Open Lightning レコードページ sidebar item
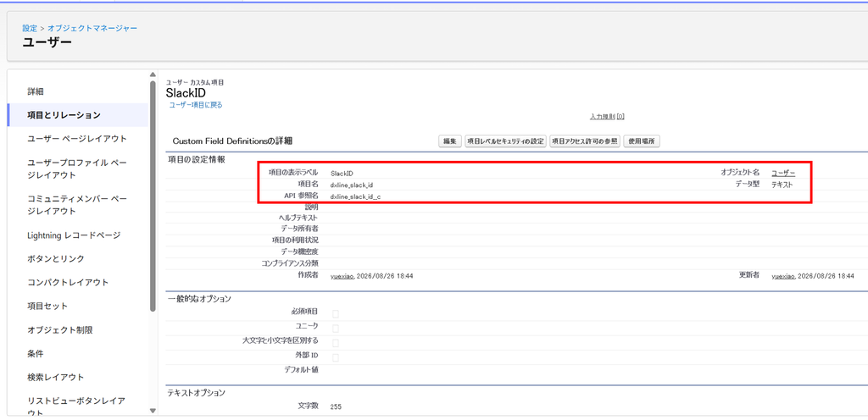The width and height of the screenshot is (868, 420). (x=74, y=235)
